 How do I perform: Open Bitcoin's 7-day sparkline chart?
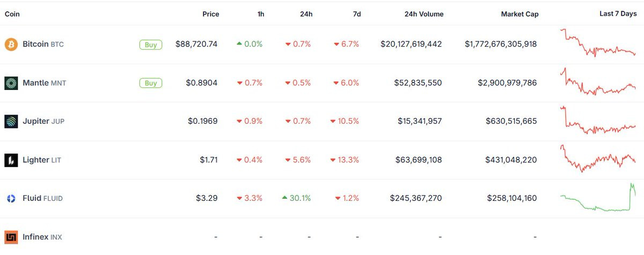pos(598,43)
